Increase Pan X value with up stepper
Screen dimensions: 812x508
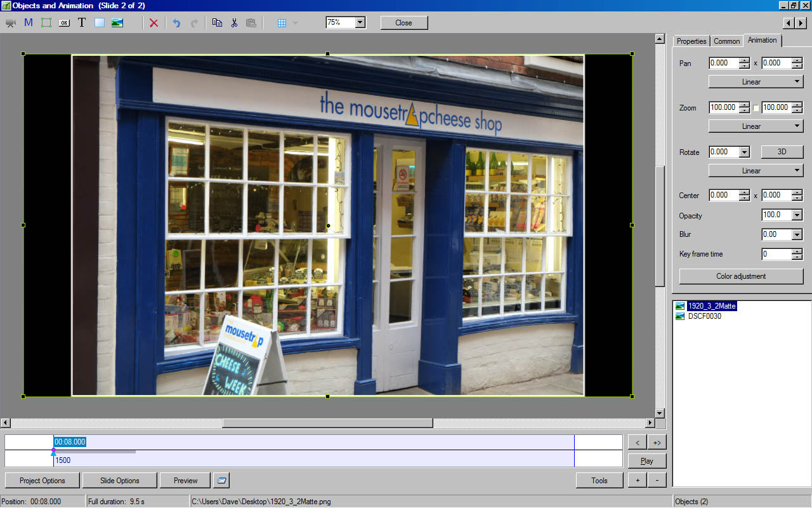coord(744,60)
